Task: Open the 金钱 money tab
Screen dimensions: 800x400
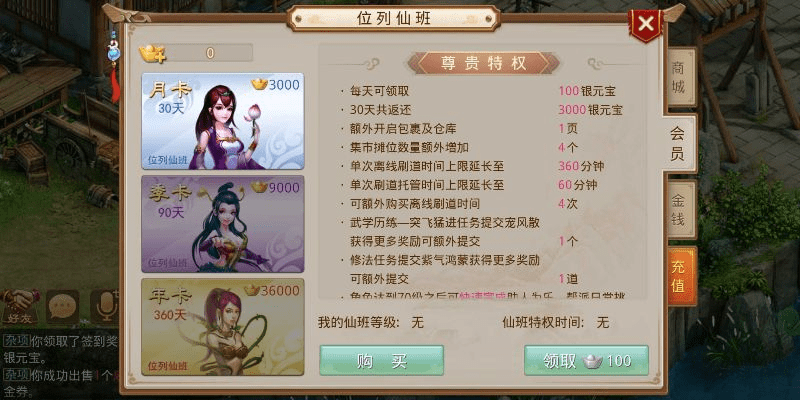Action: click(x=681, y=210)
